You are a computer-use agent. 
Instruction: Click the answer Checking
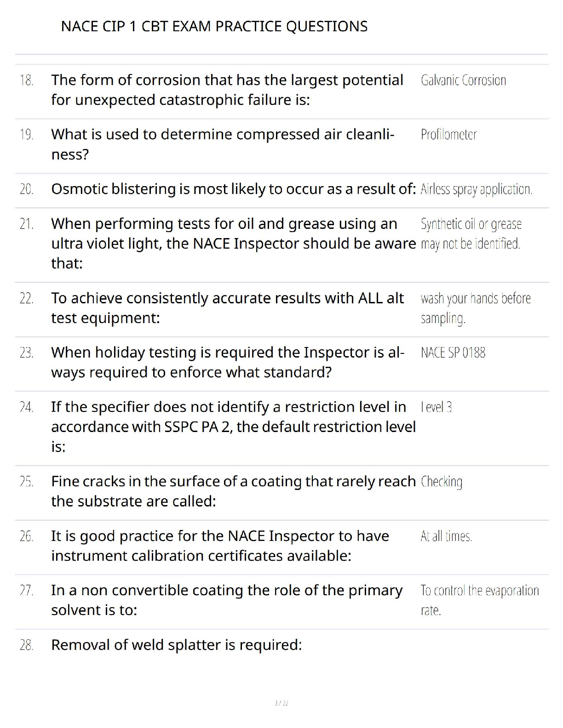click(x=442, y=482)
